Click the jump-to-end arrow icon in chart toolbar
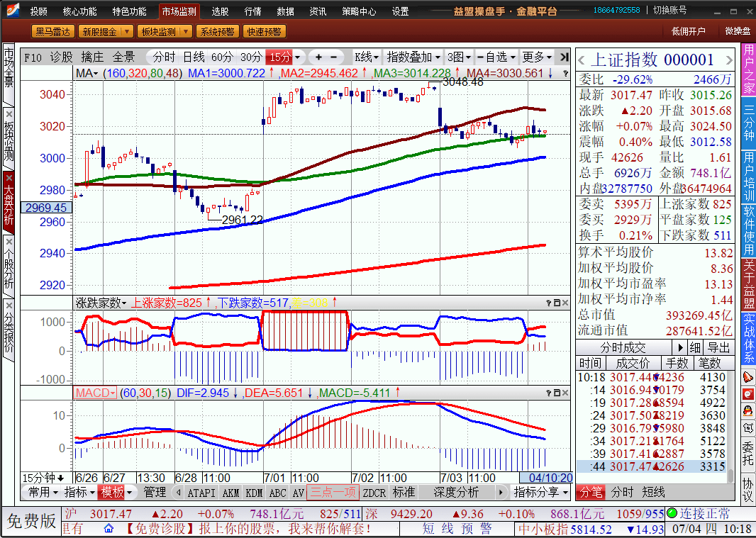756x538 pixels. pos(564,57)
